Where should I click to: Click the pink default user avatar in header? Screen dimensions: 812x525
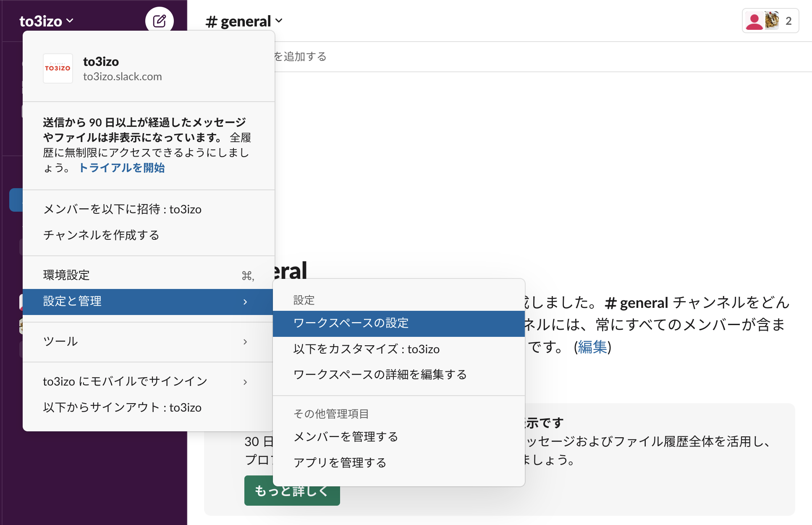click(755, 20)
